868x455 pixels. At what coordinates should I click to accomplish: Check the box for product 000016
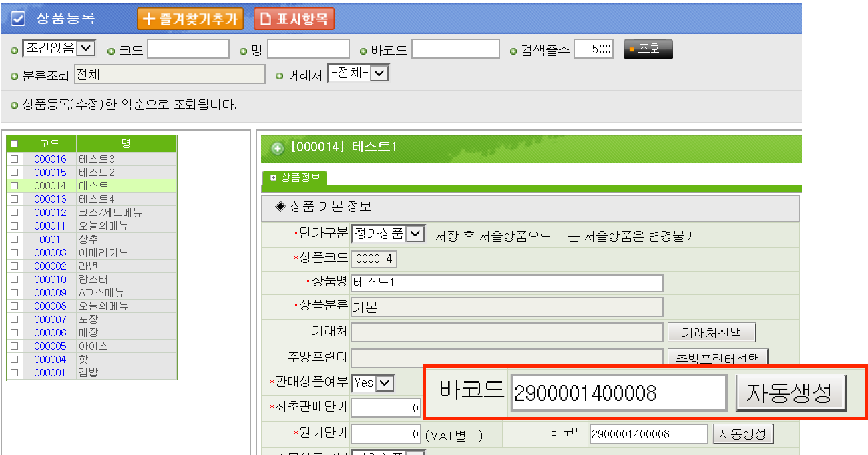coord(14,159)
